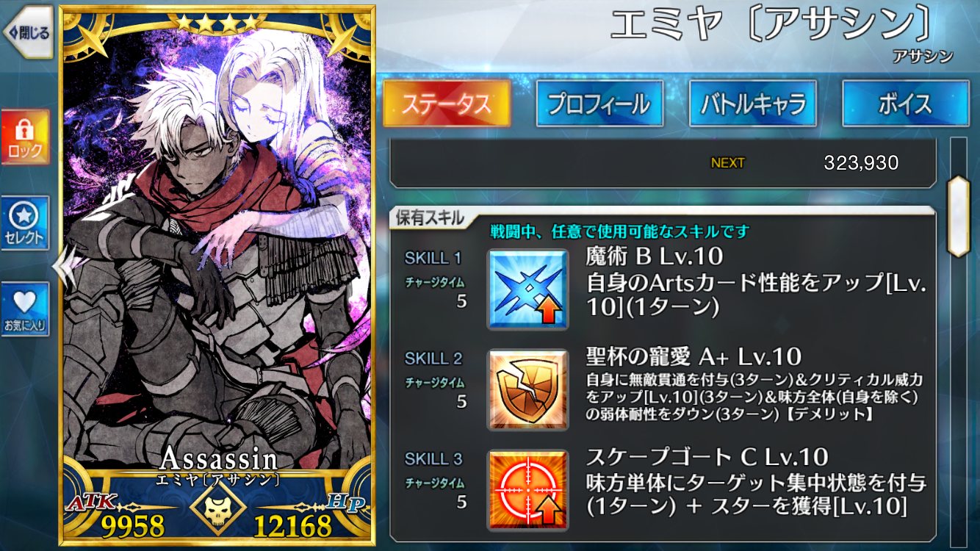
Task: Tap the NEXT 323,930 experience bar
Action: tap(663, 162)
